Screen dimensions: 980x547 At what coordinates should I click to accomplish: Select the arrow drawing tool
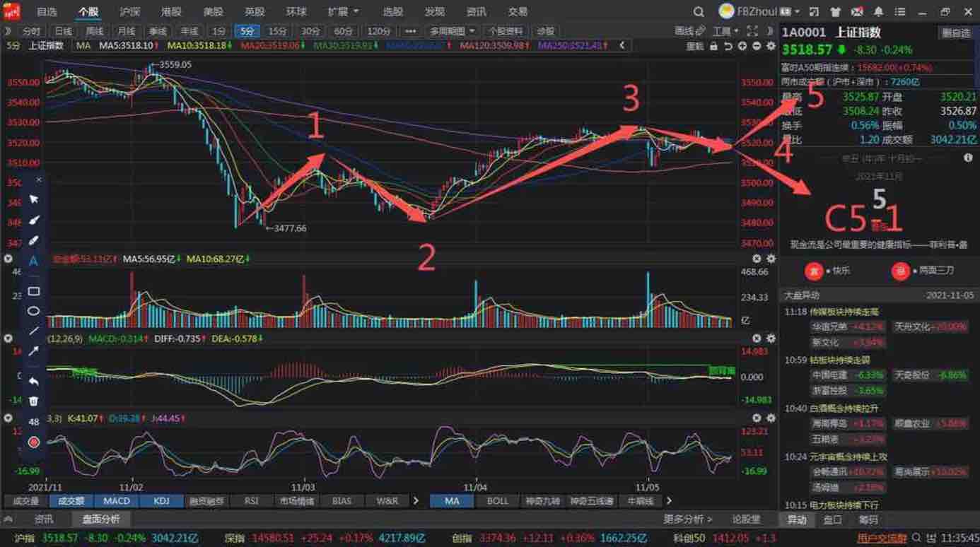pos(33,351)
